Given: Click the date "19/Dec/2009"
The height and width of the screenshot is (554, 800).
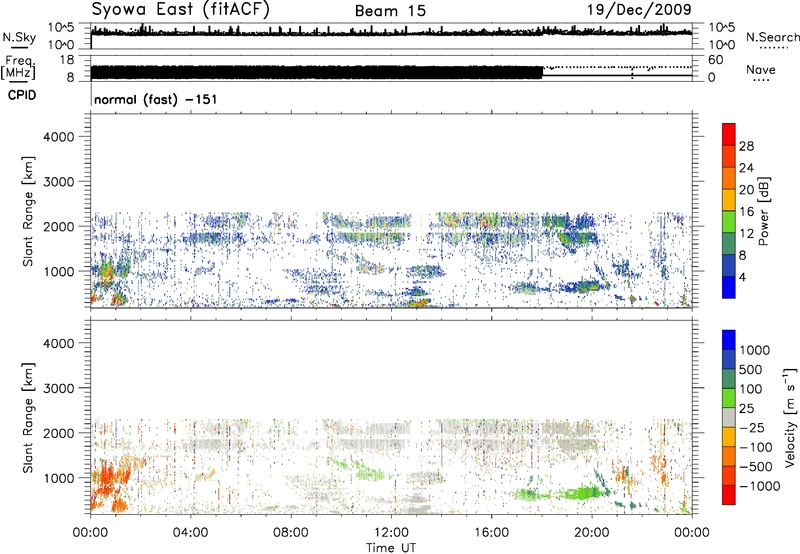Looking at the screenshot, I should [x=639, y=9].
